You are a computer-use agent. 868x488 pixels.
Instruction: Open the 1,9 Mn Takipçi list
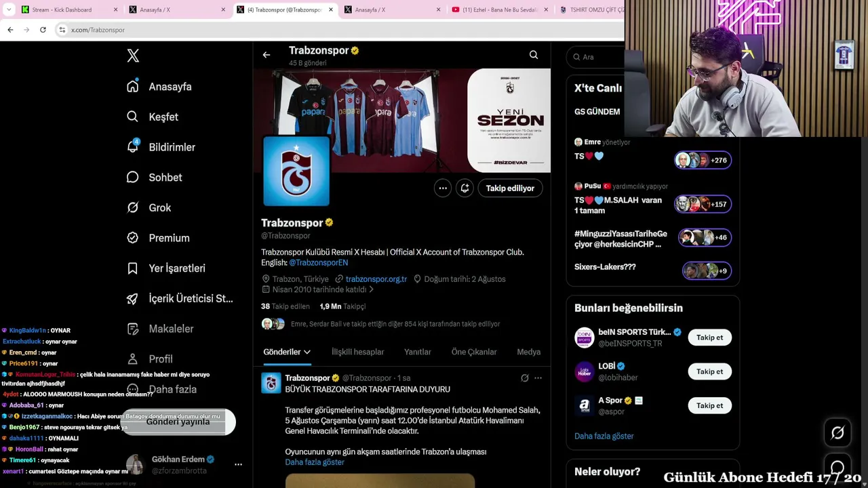342,306
